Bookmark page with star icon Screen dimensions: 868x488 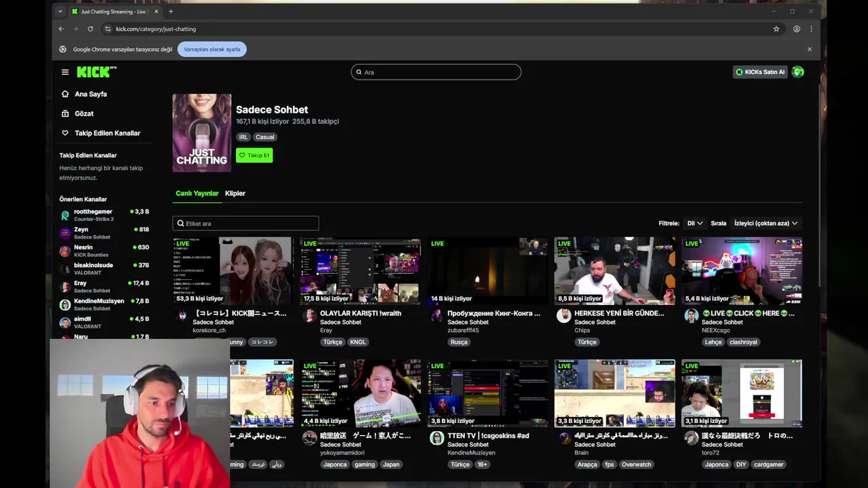pos(776,29)
